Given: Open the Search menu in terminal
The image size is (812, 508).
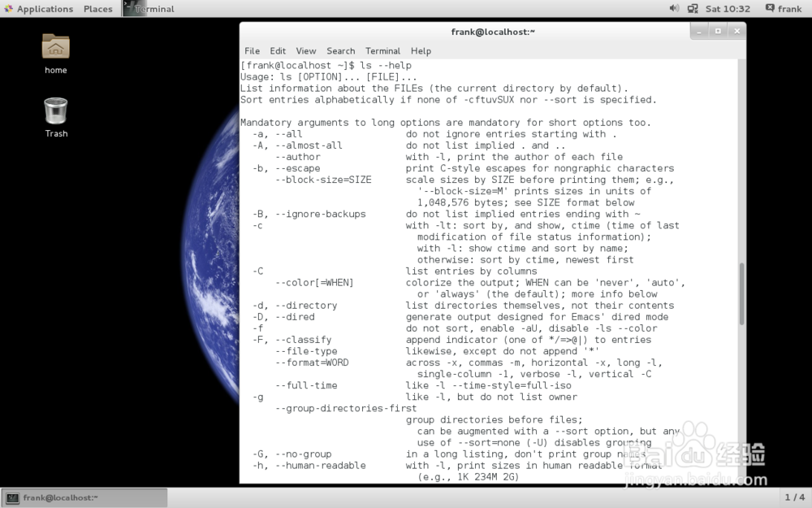Looking at the screenshot, I should tap(341, 50).
